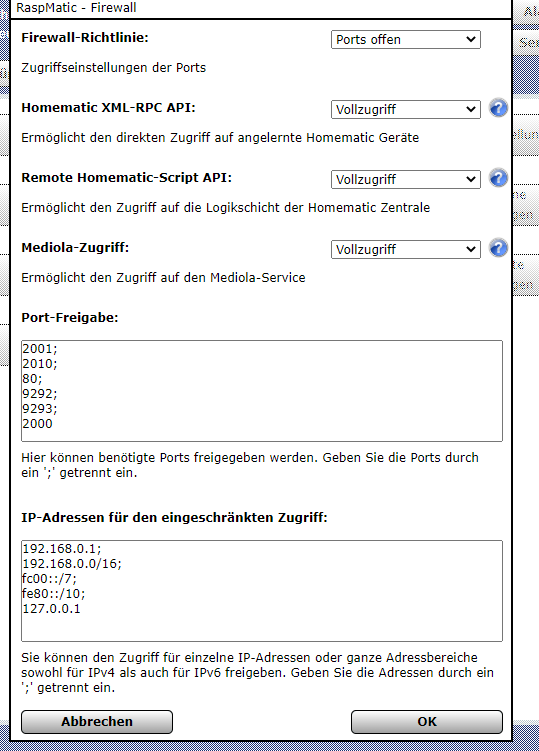Image resolution: width=539 pixels, height=751 pixels.
Task: Place cursor on the 2001; port line
Action: click(x=40, y=349)
